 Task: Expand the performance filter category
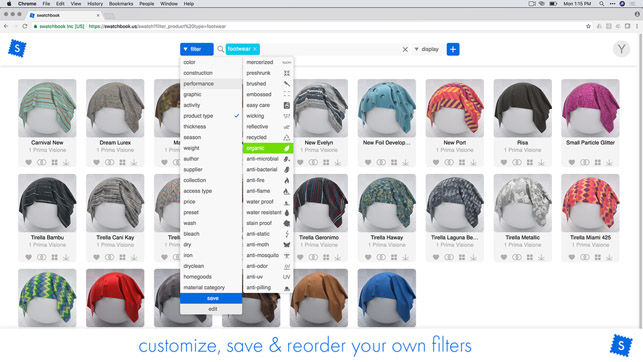211,84
